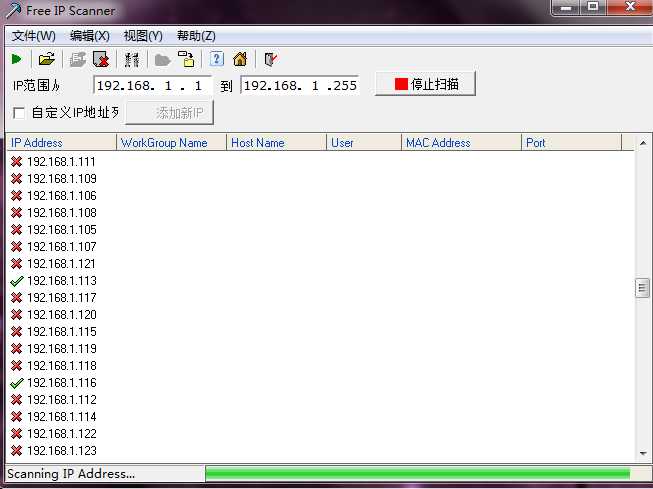This screenshot has width=653, height=489.
Task: Click the green scan progress bar
Action: tap(418, 474)
